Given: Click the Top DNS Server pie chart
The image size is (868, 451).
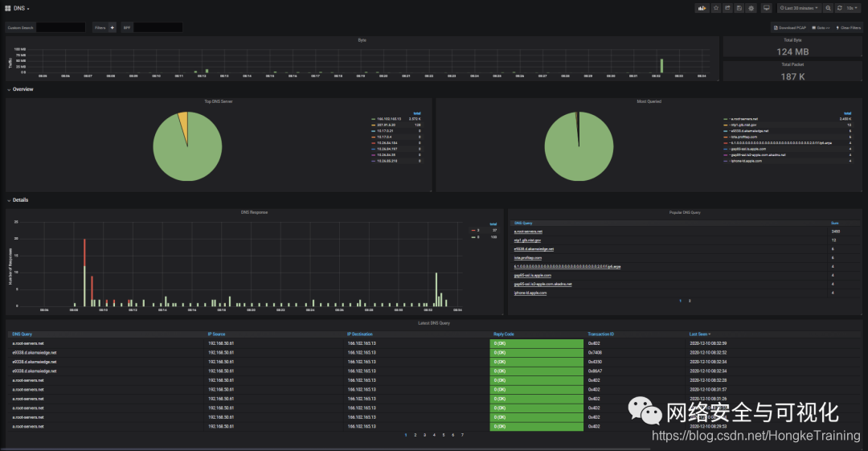Looking at the screenshot, I should tap(187, 146).
